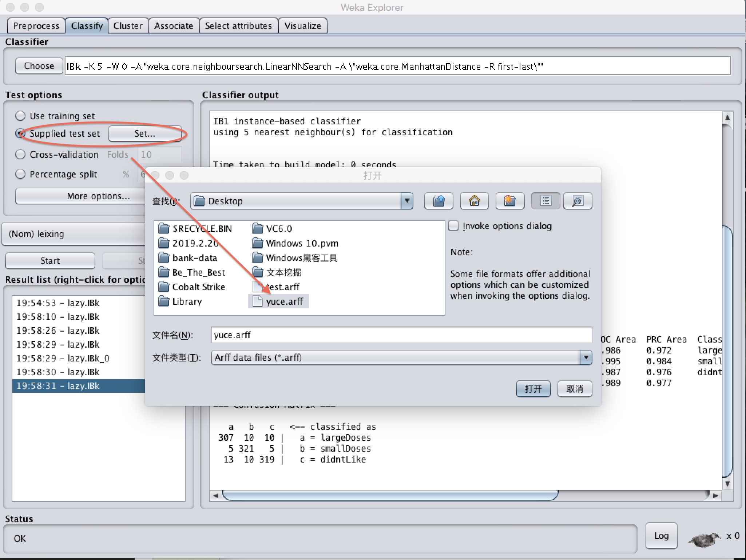Expand the Desktop look-in dropdown
Viewport: 746px width, 560px height.
tap(407, 201)
